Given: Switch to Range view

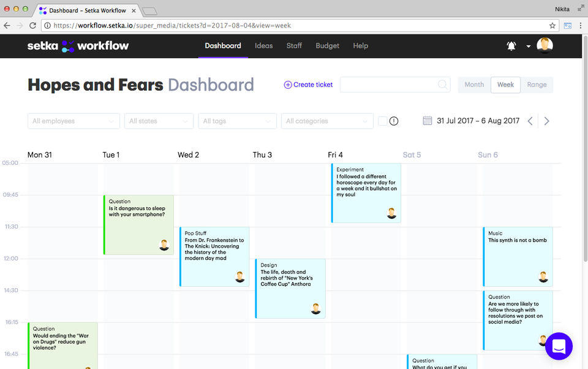Looking at the screenshot, I should point(537,85).
